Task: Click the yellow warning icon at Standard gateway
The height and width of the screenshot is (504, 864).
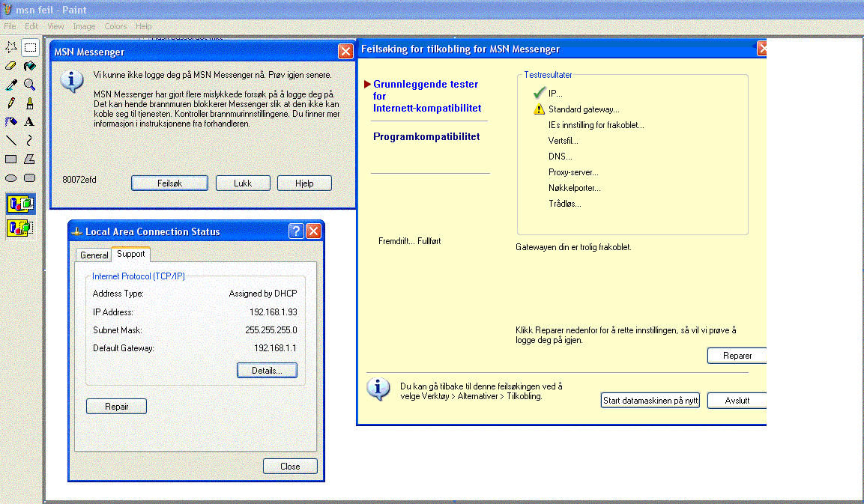Action: 539,109
